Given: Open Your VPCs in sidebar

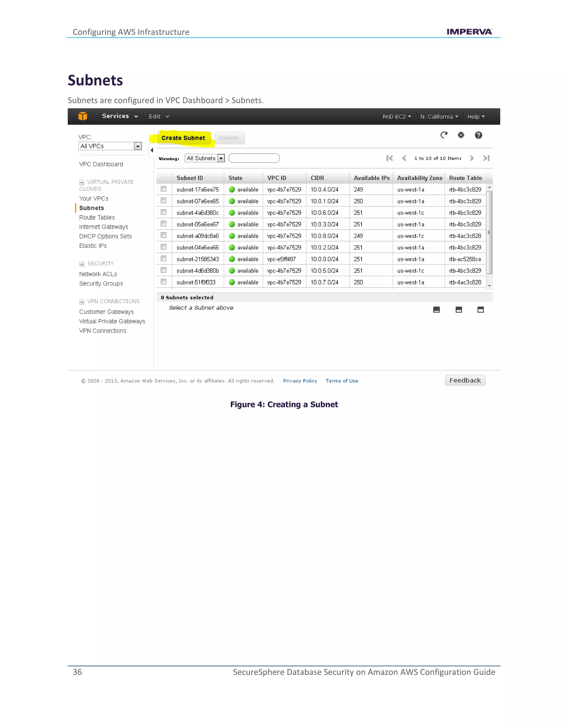Looking at the screenshot, I should tap(94, 199).
